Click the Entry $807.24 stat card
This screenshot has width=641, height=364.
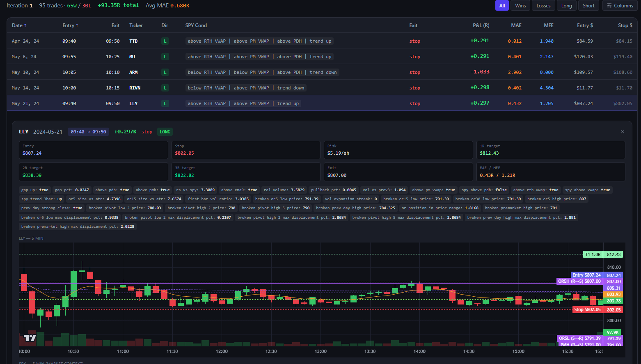point(94,150)
